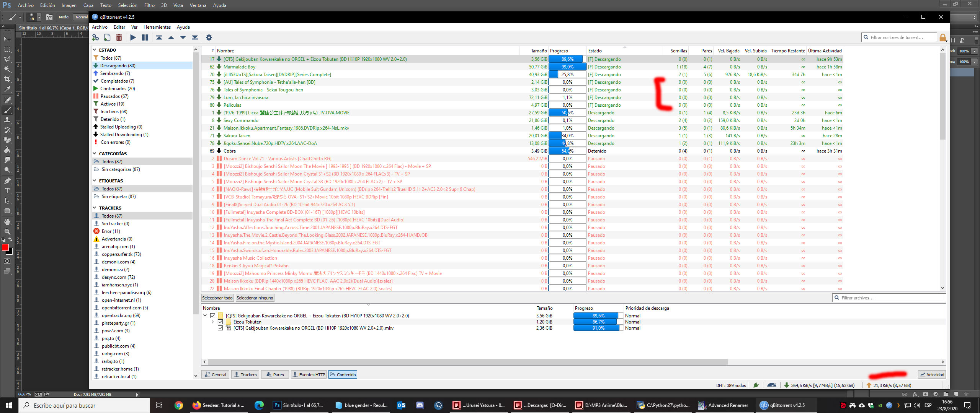Image resolution: width=980 pixels, height=413 pixels.
Task: Select Photoshop Zoom tool in toolbox
Action: point(7,231)
